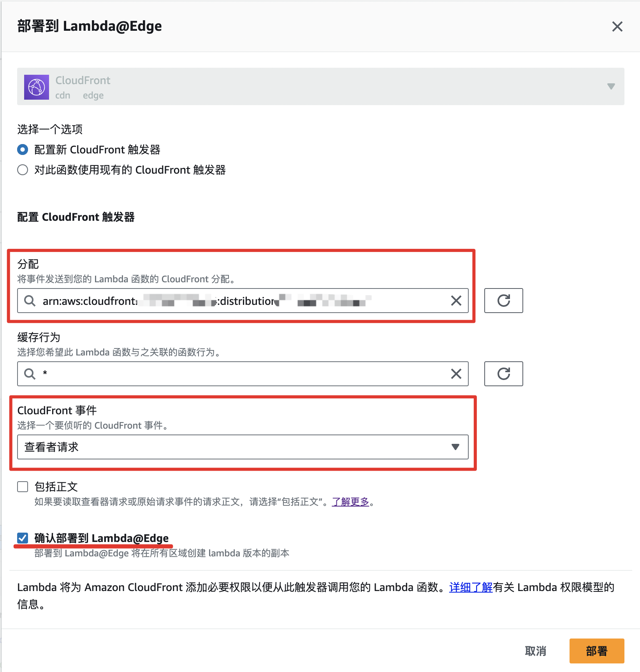Clear the distribution ARN field
This screenshot has width=640, height=672.
tap(456, 301)
